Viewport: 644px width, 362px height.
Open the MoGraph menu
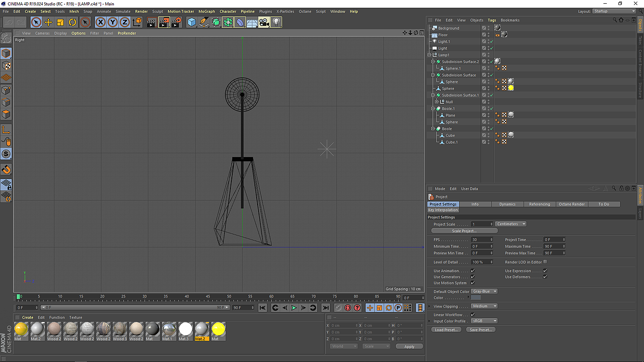tap(207, 11)
